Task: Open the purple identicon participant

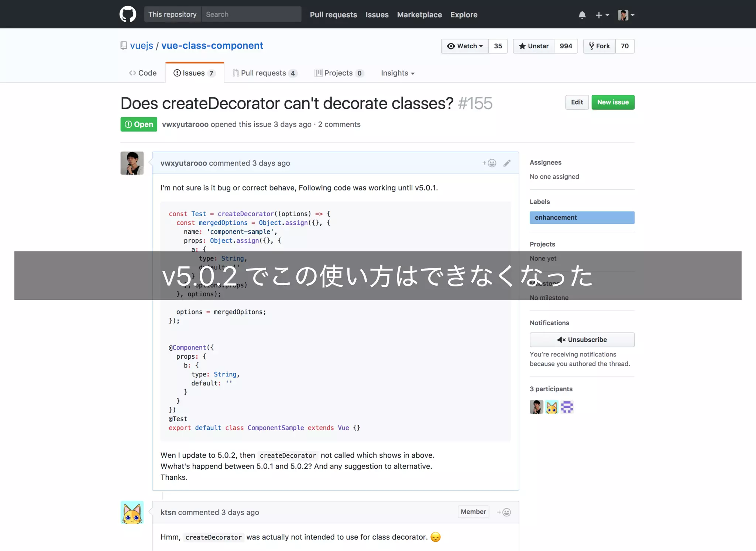Action: pos(567,407)
